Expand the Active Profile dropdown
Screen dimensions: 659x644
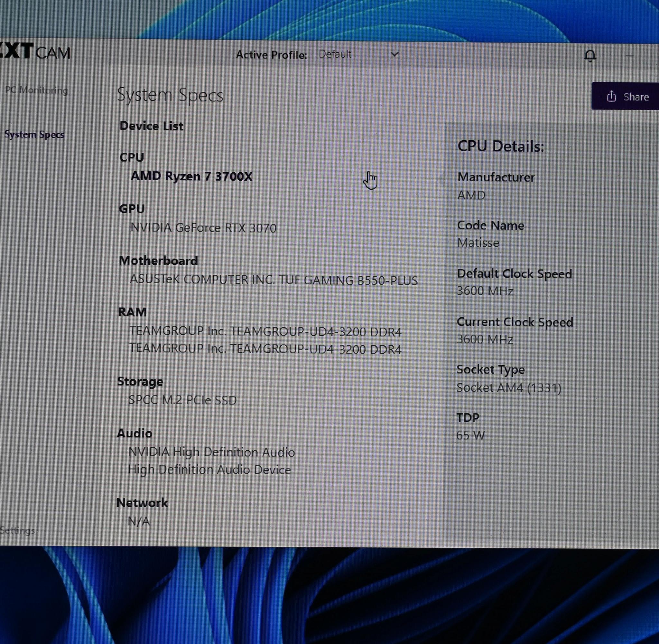click(358, 54)
